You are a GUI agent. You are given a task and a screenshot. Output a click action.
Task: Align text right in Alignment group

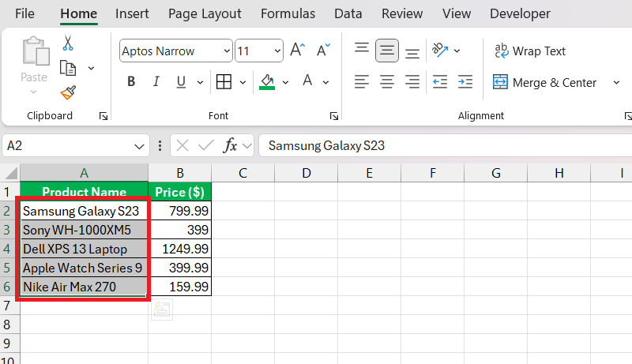click(412, 82)
